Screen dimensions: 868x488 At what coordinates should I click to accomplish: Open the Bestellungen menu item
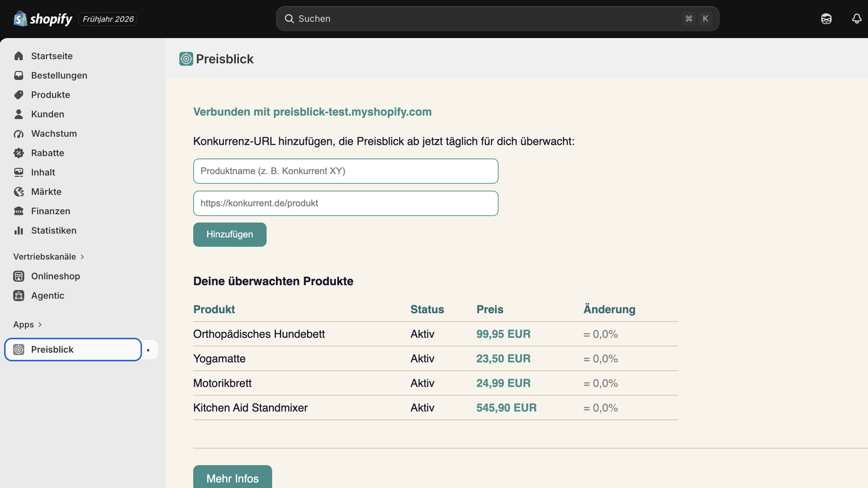click(59, 75)
